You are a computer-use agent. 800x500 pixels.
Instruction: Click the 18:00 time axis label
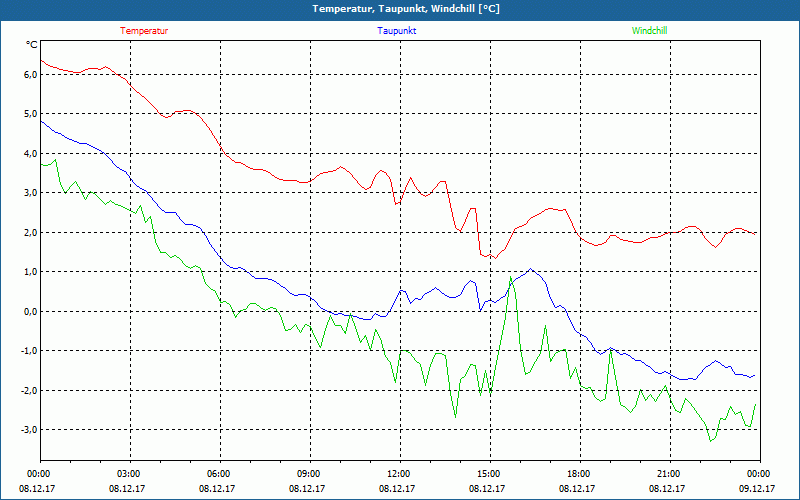click(580, 474)
